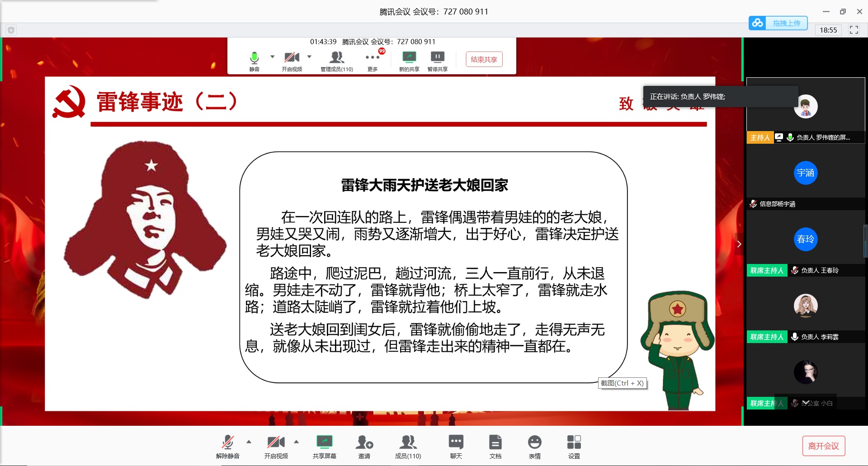Screen dimensions: 868x466
Task: Open the 设置 settings icon
Action: coord(574,442)
